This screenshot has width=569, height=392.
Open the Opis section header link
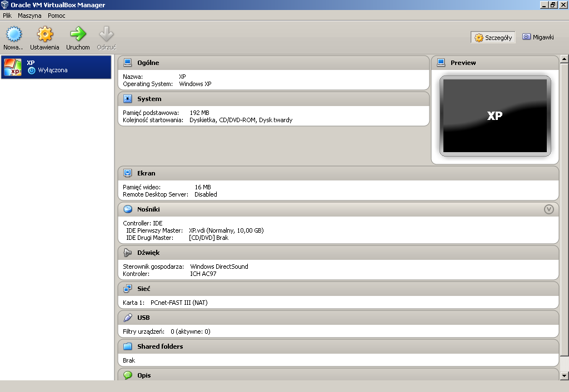tap(144, 375)
